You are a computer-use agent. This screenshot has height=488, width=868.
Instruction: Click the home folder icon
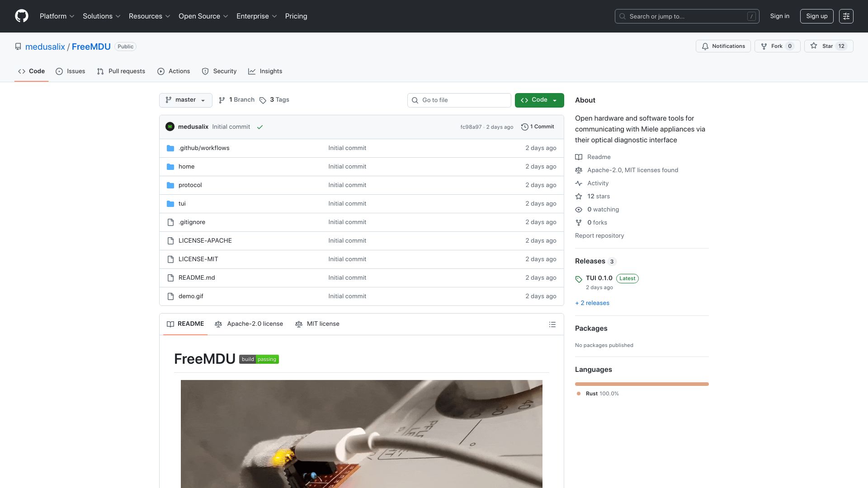pyautogui.click(x=170, y=167)
